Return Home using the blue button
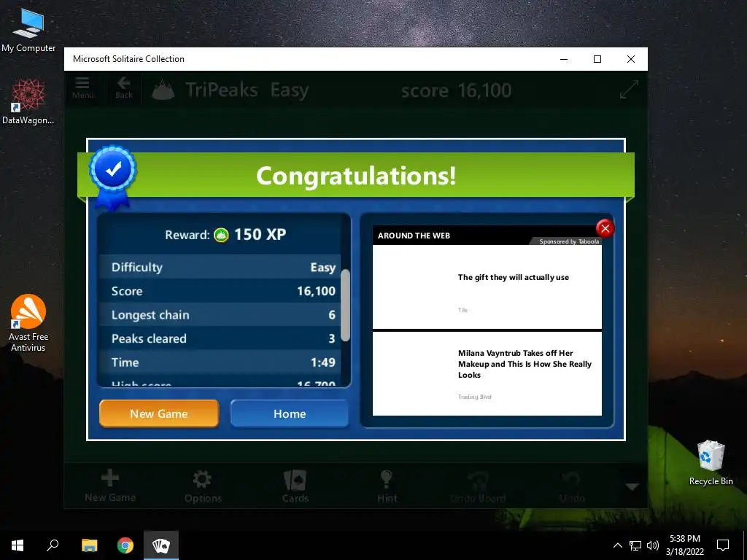747x560 pixels. [x=290, y=413]
